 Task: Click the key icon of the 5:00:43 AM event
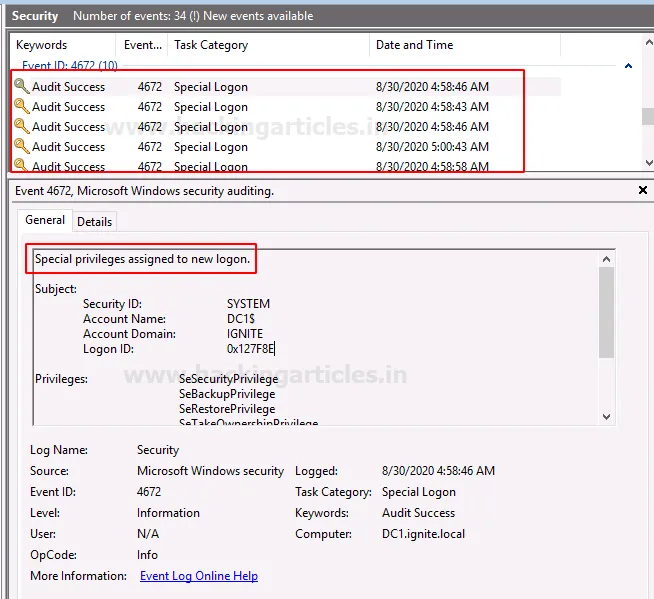(x=22, y=147)
